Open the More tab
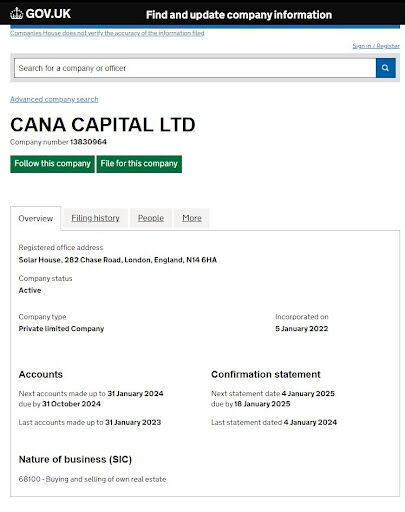The width and height of the screenshot is (405, 512). (192, 218)
